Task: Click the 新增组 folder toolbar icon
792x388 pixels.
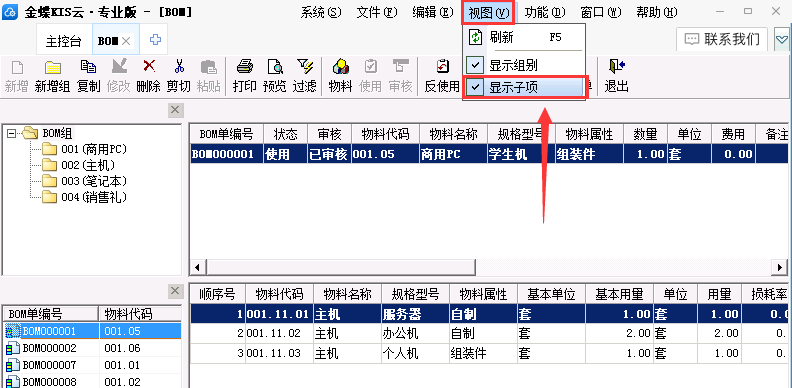Action: click(x=52, y=76)
